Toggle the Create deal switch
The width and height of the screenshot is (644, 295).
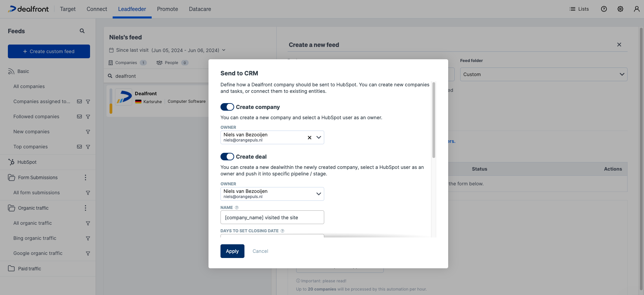coord(227,157)
